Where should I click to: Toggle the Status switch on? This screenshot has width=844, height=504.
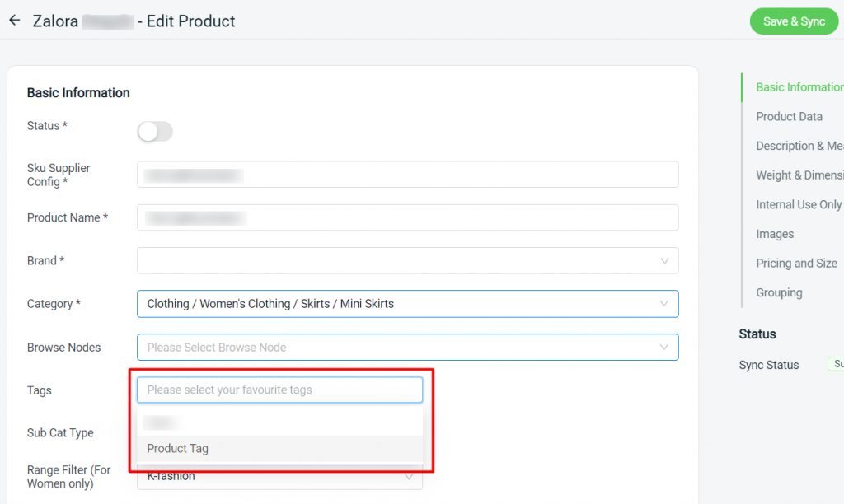(x=155, y=132)
